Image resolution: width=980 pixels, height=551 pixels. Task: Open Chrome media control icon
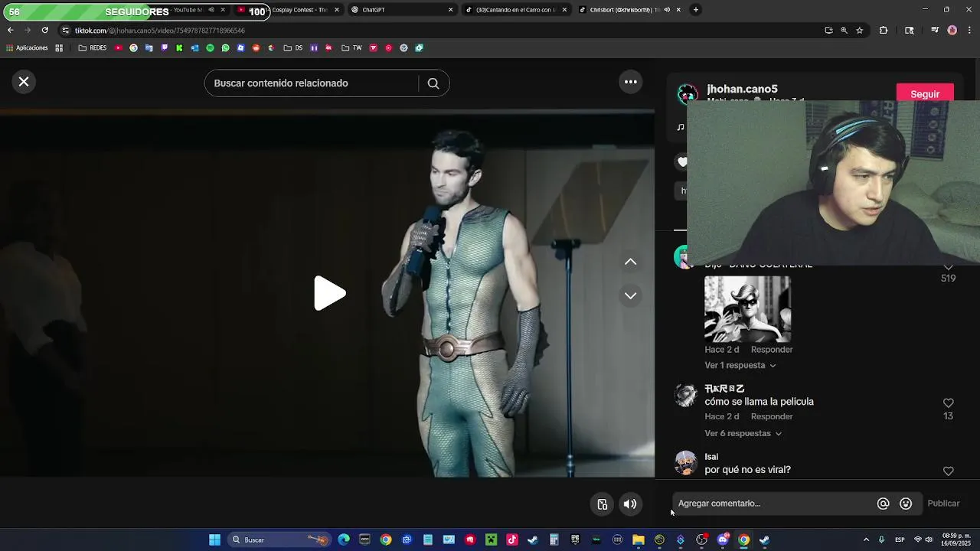935,31
